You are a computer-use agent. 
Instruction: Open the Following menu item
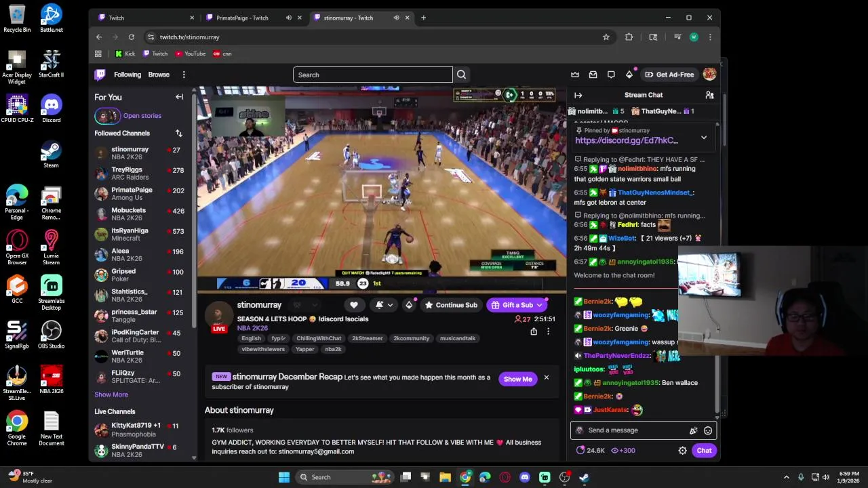127,75
